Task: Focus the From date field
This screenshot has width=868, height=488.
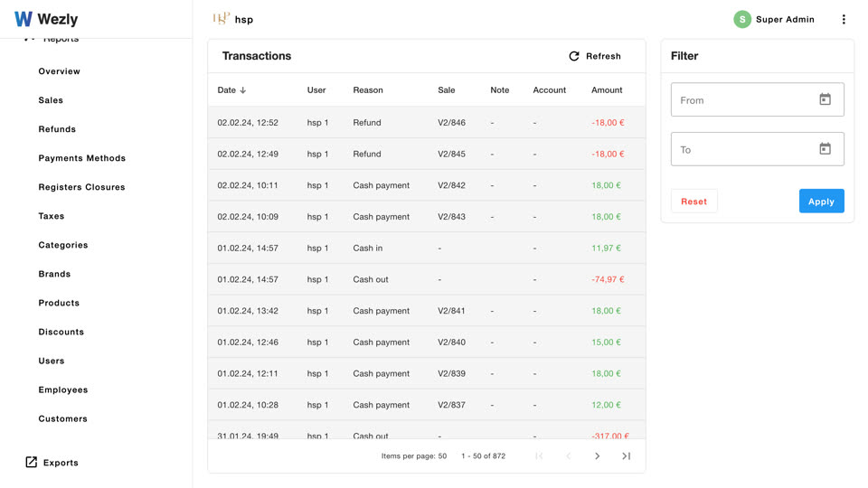Action: [758, 99]
